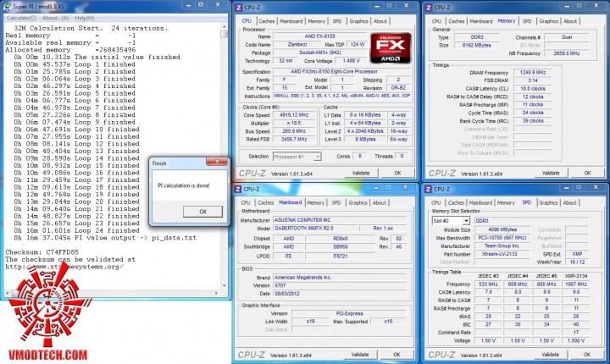Click the Multiplier value x 18.5
610x364 pixels.
tap(294, 124)
